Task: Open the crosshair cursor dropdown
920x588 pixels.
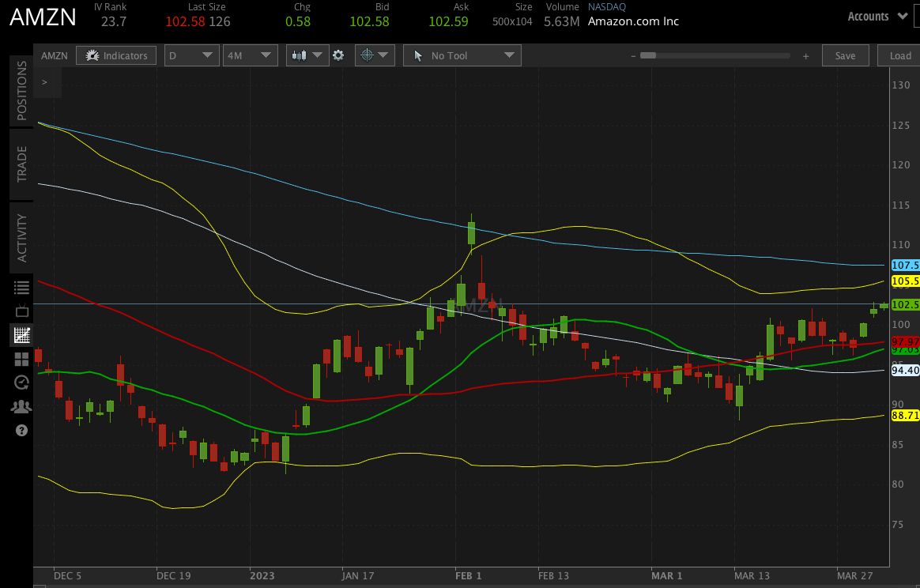Action: click(374, 55)
